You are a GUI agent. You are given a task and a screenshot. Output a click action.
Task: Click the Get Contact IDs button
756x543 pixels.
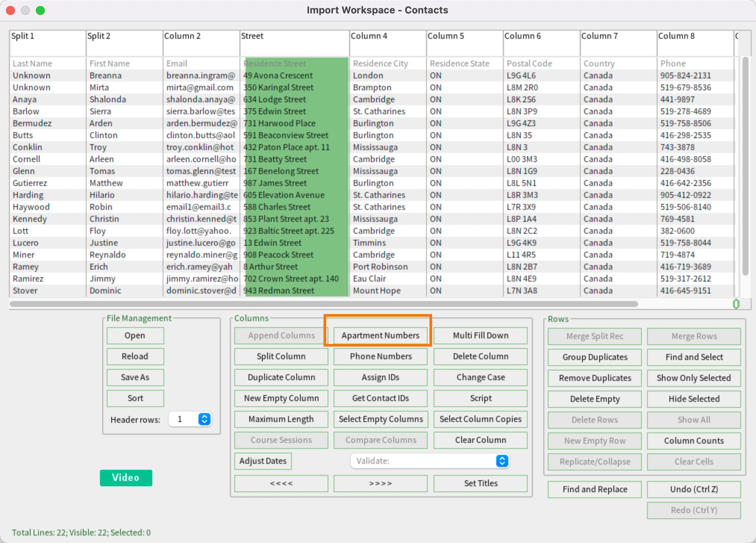coord(380,398)
